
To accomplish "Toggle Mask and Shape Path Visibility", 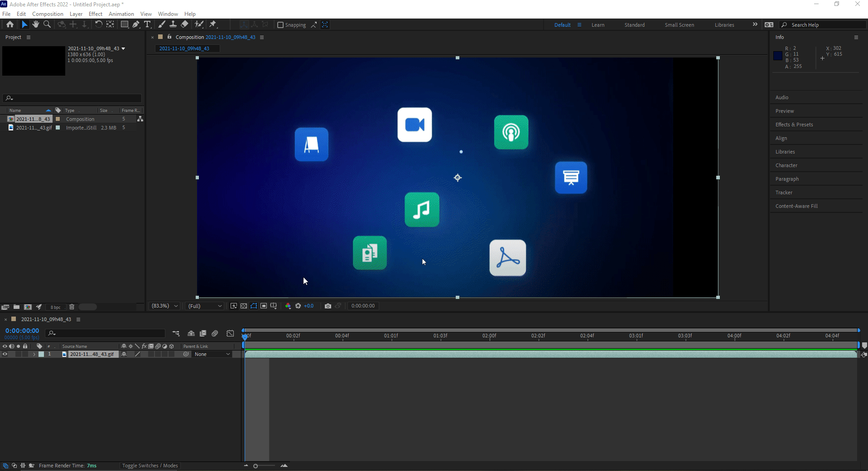I will [x=254, y=306].
